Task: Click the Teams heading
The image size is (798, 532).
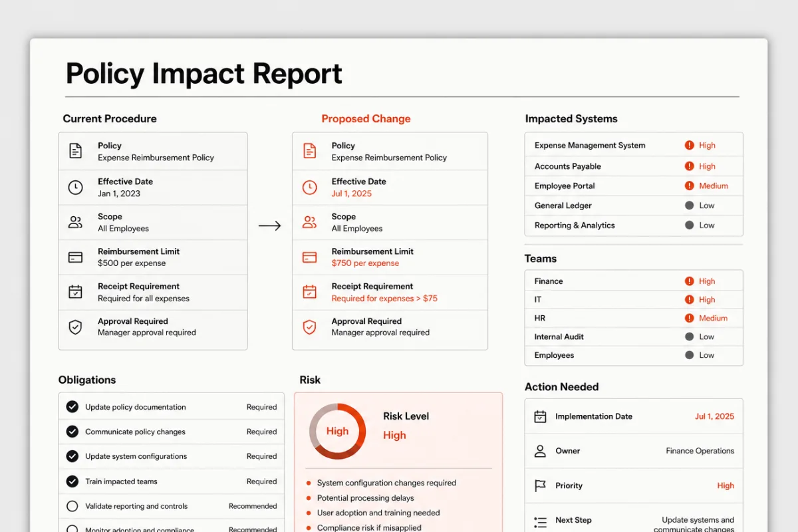Action: [x=541, y=259]
